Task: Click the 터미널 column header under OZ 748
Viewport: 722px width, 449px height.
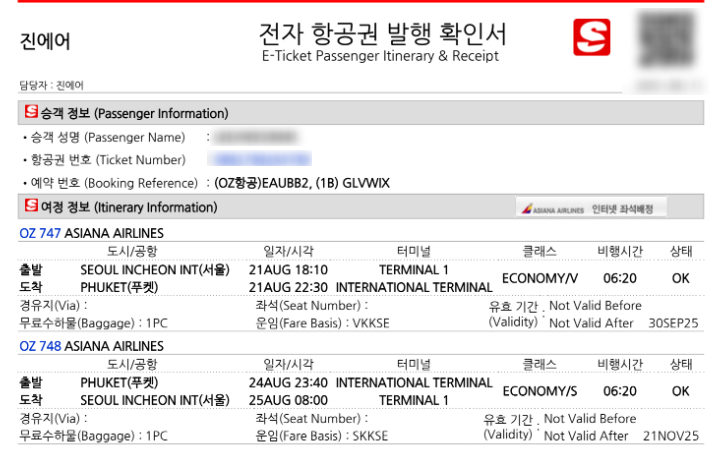Action: tap(413, 364)
